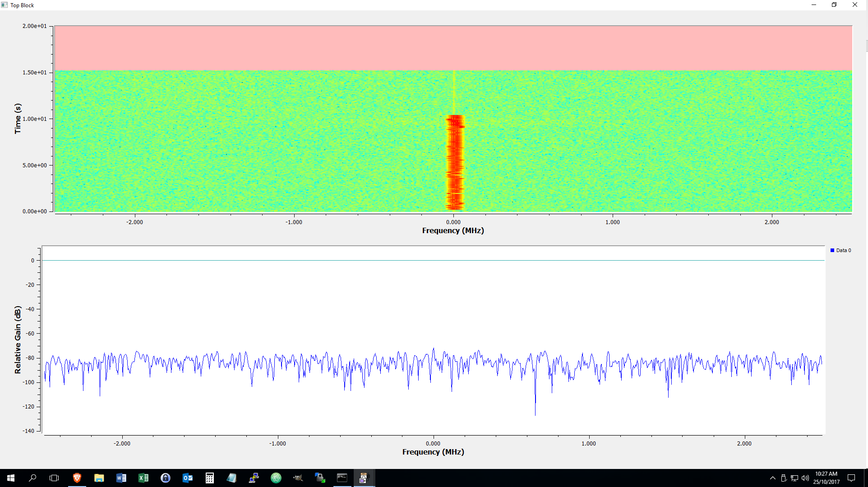
Task: Toggle the Data 0 legend entry
Action: coord(840,250)
